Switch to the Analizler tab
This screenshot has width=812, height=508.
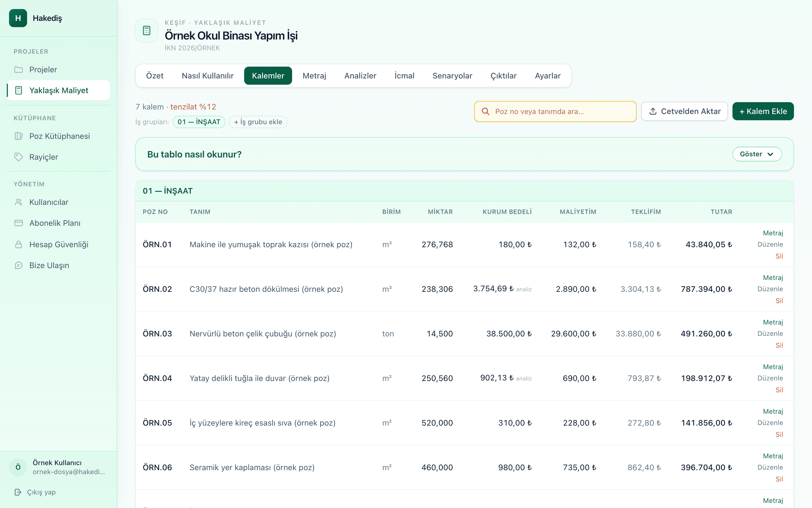[x=360, y=76]
